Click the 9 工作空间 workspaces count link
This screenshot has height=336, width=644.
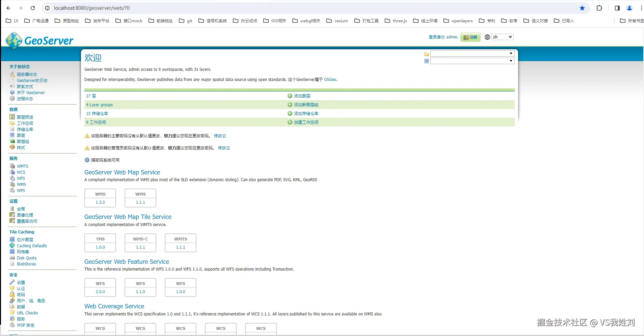pos(96,122)
